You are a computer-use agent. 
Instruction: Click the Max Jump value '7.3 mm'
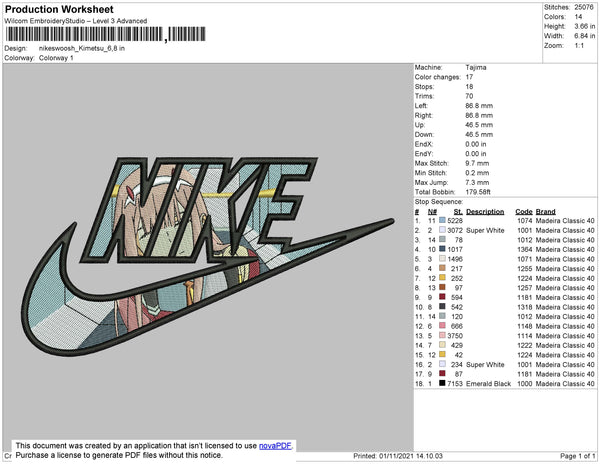[x=477, y=182]
